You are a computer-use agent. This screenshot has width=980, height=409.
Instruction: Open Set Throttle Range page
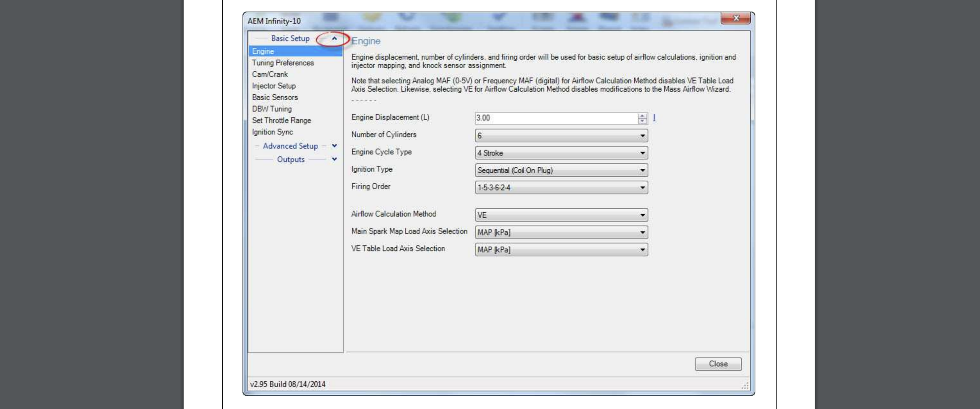[x=281, y=120]
